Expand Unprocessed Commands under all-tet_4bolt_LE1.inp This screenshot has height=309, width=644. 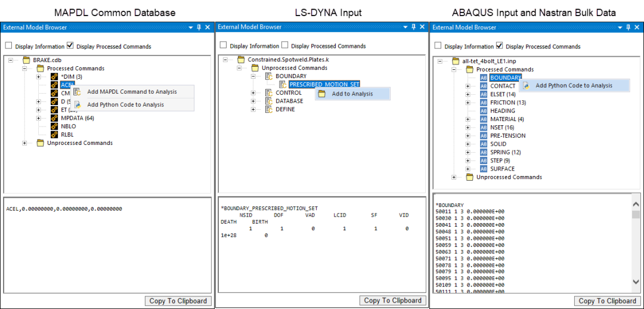tap(454, 177)
